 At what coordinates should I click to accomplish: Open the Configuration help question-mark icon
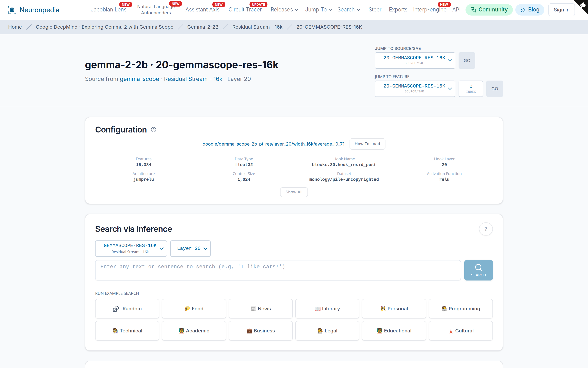[154, 130]
